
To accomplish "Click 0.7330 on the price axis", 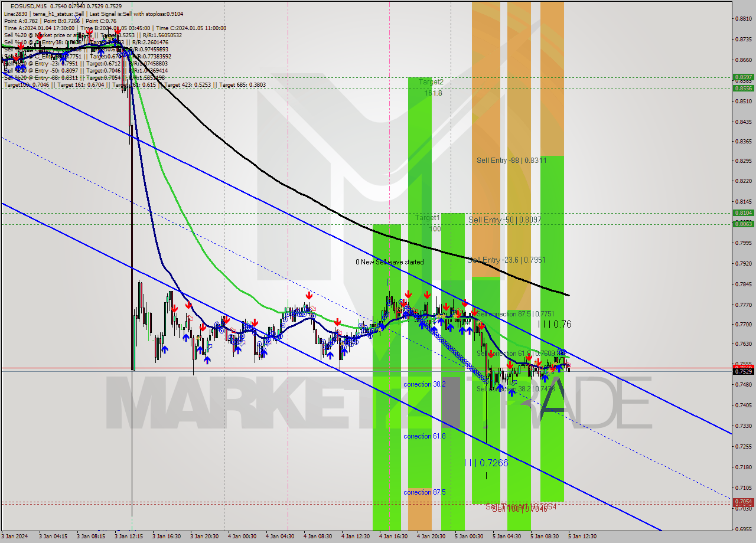I will tap(743, 426).
